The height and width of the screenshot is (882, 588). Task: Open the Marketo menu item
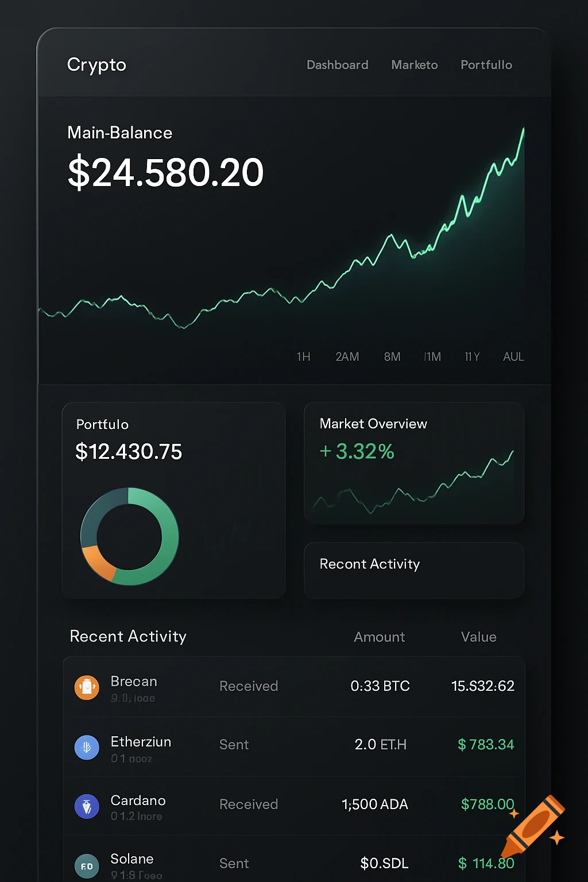pos(414,65)
